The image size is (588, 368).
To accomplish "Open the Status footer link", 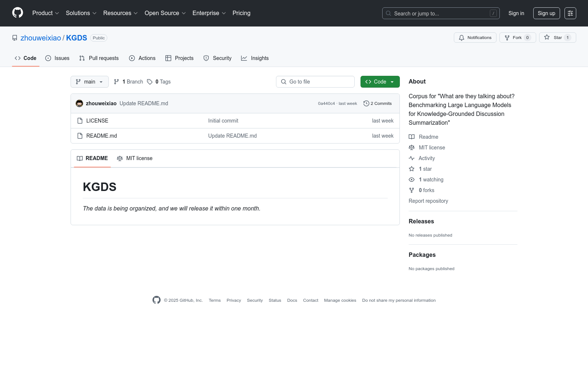I will [275, 300].
